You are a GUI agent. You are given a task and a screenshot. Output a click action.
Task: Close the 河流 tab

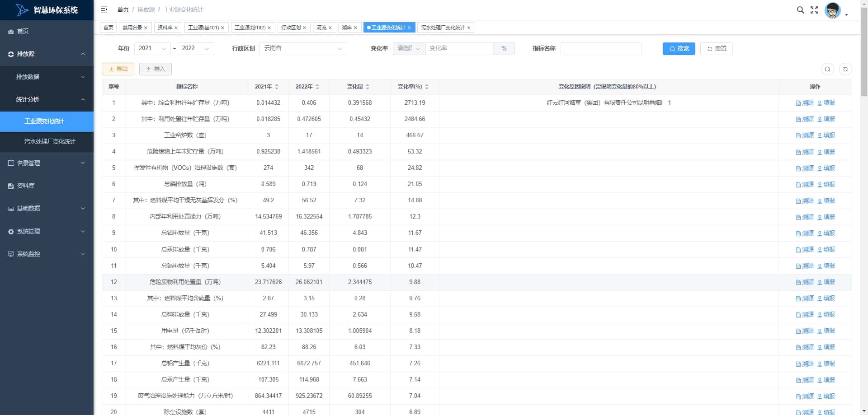point(330,28)
